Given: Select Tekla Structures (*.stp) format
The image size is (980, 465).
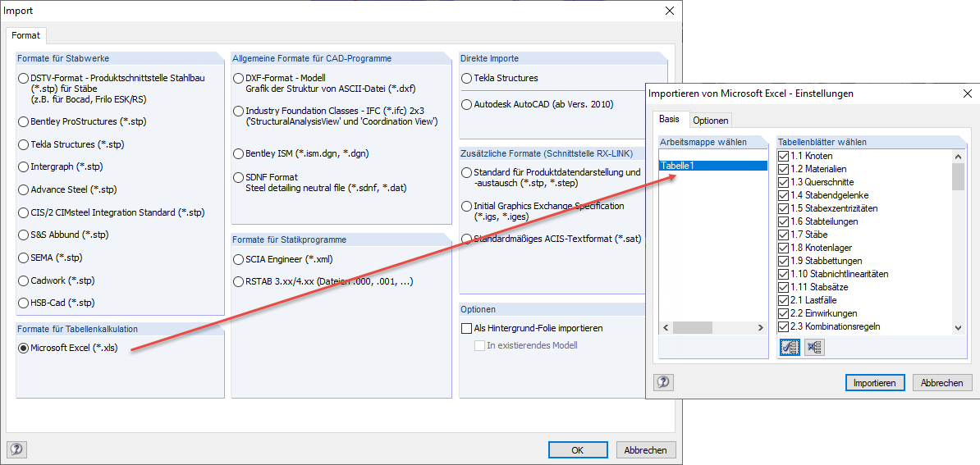Looking at the screenshot, I should (24, 145).
